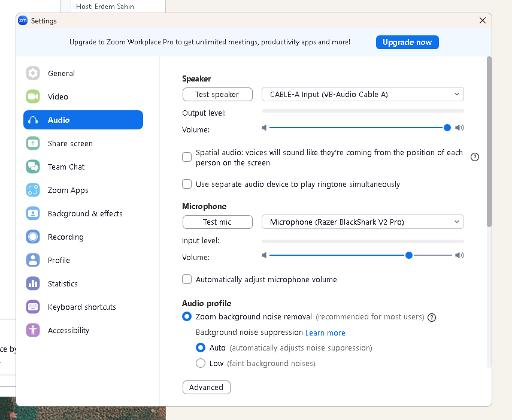This screenshot has height=420, width=512.
Task: Select Low noise suppression option
Action: (x=201, y=363)
